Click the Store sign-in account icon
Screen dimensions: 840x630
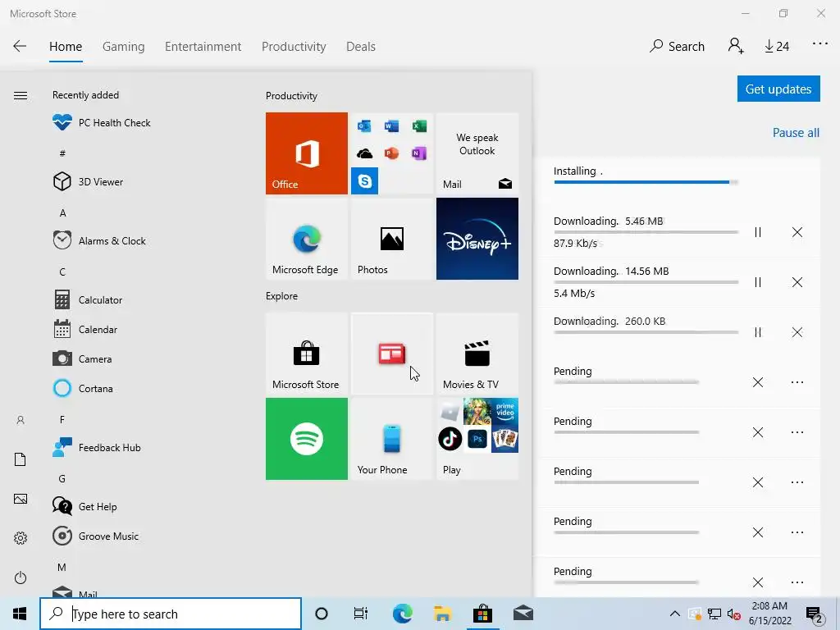click(x=736, y=46)
